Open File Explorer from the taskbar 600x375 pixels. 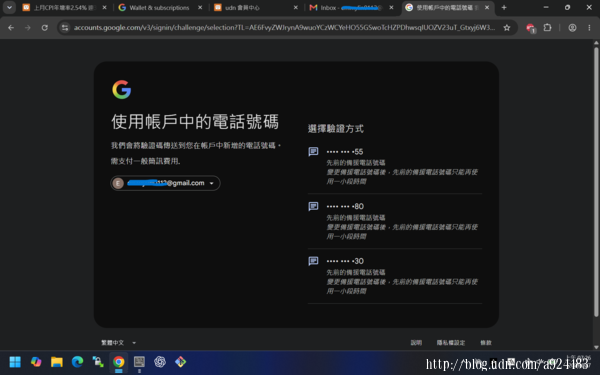point(57,362)
